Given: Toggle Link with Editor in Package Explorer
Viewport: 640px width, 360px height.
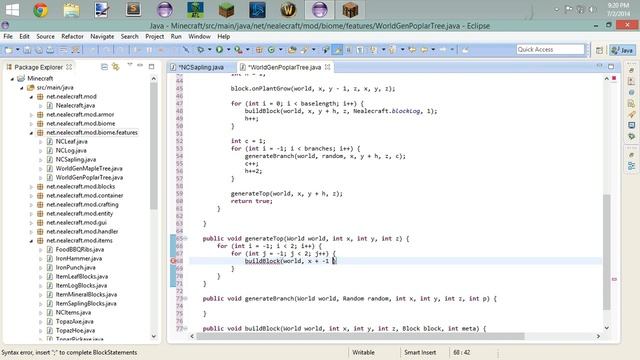Looking at the screenshot, I should [116, 67].
